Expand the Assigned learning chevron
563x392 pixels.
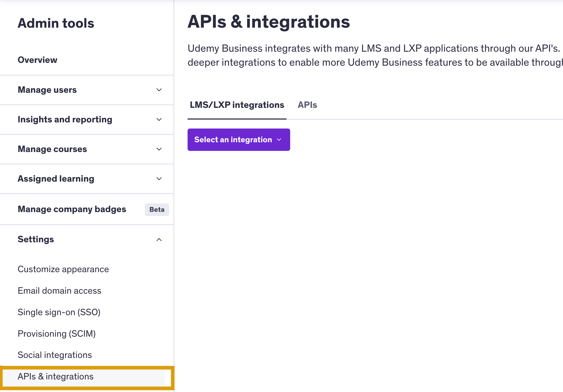pos(159,179)
